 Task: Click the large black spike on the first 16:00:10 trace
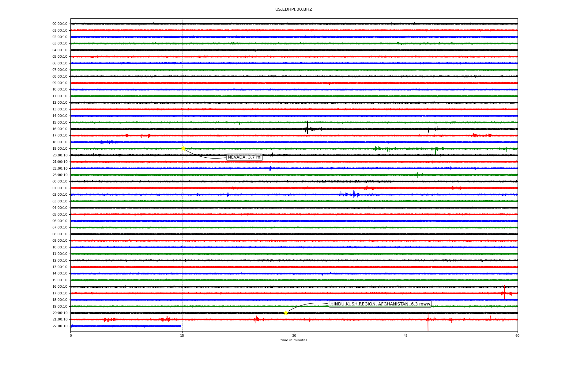coord(307,128)
